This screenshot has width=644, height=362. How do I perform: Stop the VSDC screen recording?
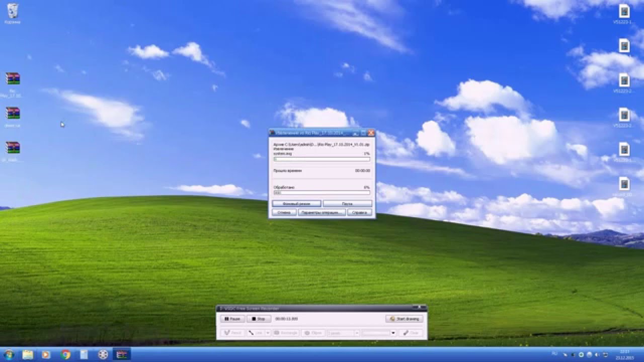coord(259,319)
